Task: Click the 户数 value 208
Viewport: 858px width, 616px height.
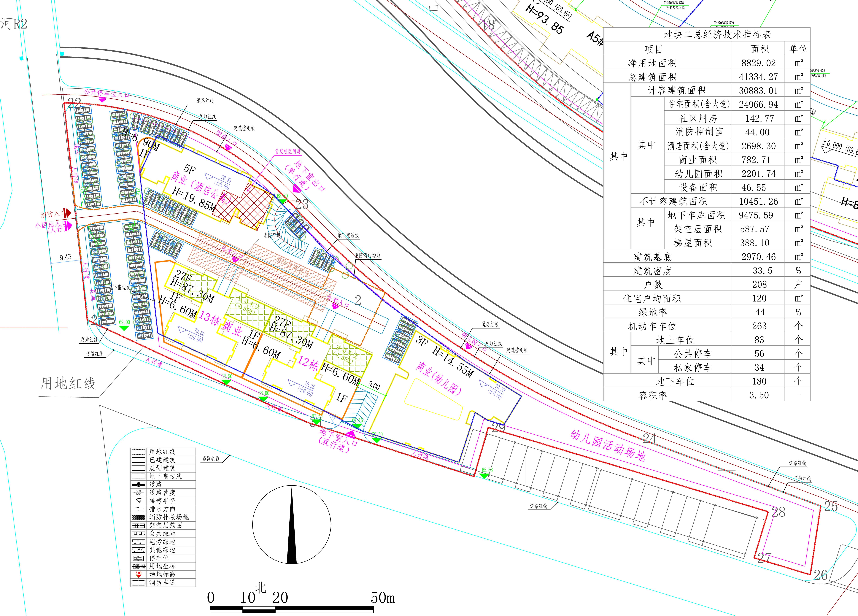Action: point(759,285)
